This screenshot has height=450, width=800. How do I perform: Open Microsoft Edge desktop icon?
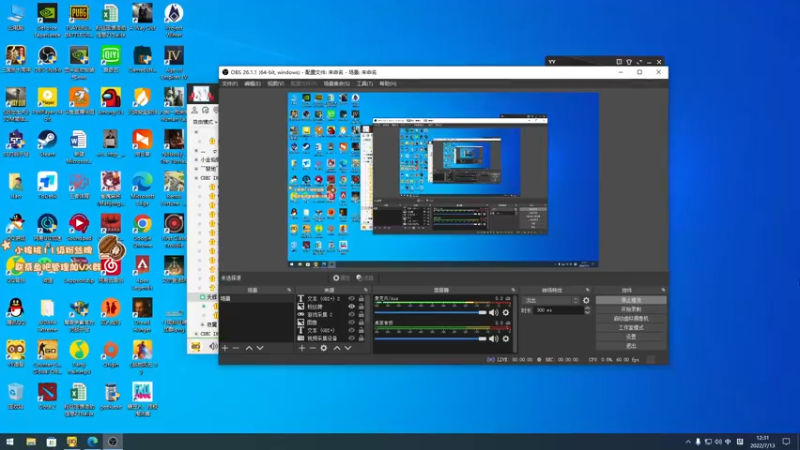point(142,189)
